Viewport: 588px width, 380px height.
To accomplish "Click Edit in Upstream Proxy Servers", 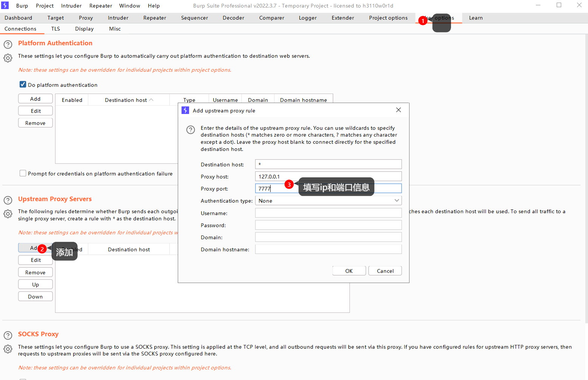I will click(35, 260).
